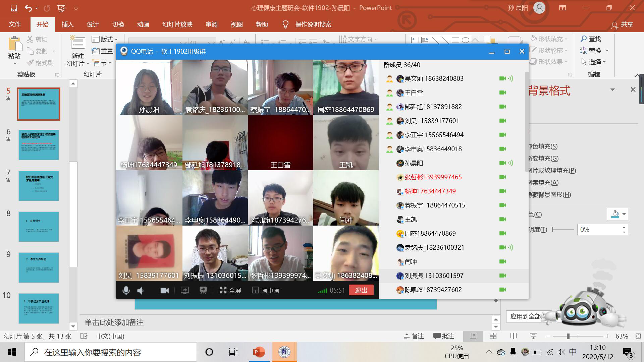The height and width of the screenshot is (362, 644).
Task: Click the 应用到全部 button
Action: click(x=526, y=316)
